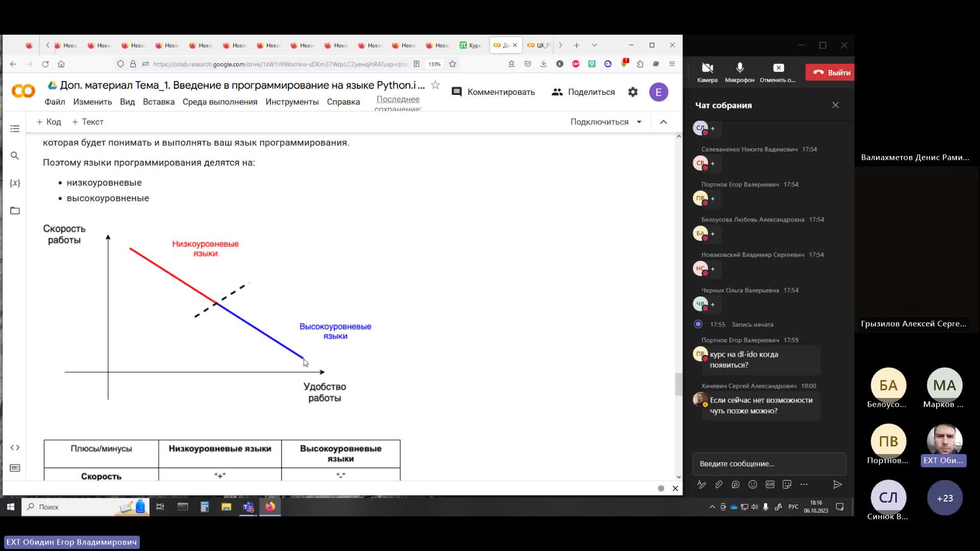
Task: Click the Поделиться button
Action: pyautogui.click(x=583, y=92)
